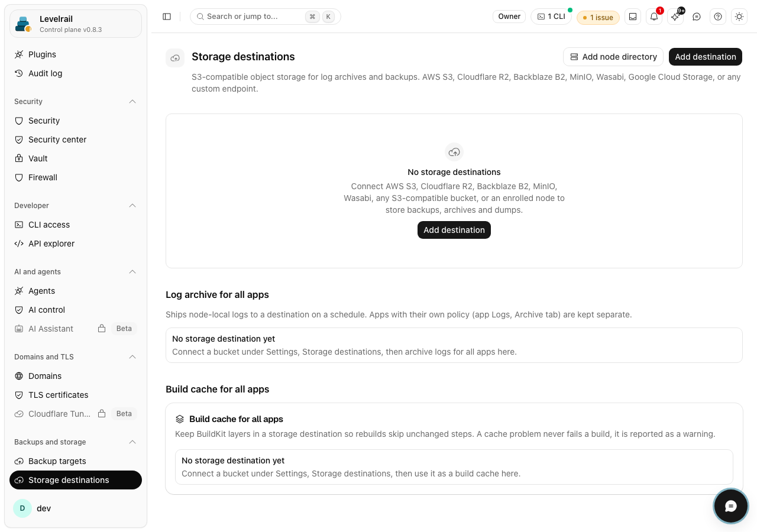This screenshot has width=757, height=532.
Task: Open notifications bell icon
Action: click(654, 17)
